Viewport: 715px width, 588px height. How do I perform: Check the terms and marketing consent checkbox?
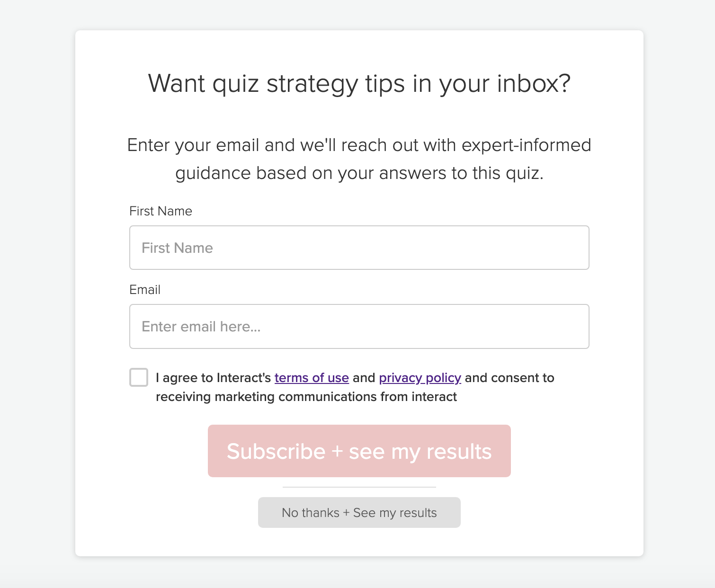139,377
